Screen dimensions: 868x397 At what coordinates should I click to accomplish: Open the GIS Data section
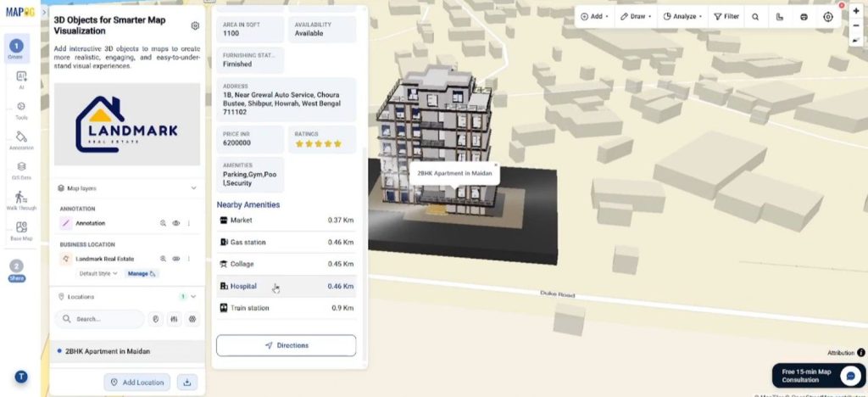tap(21, 170)
